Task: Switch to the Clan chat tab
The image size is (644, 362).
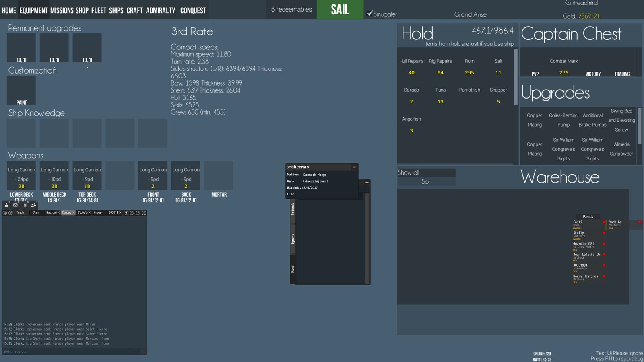Action: pos(35,212)
